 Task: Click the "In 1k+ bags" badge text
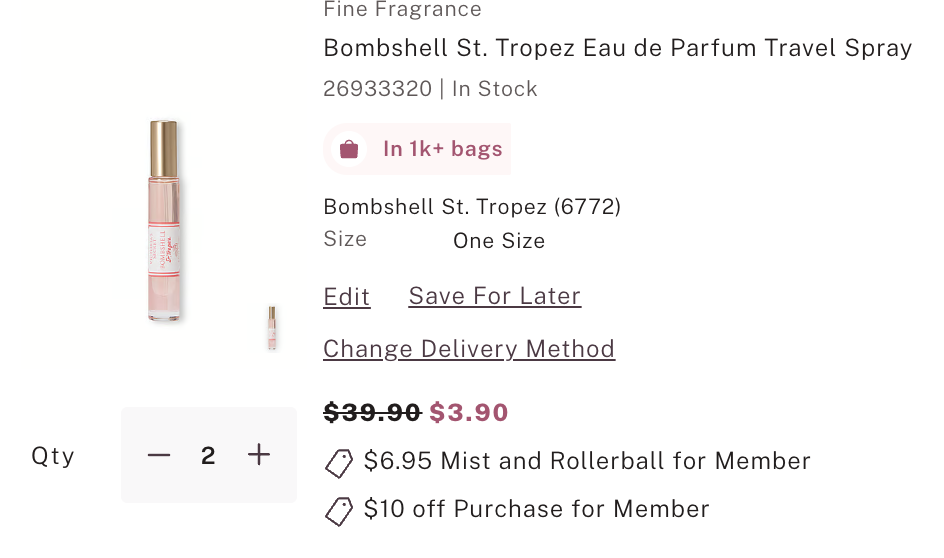pyautogui.click(x=442, y=149)
